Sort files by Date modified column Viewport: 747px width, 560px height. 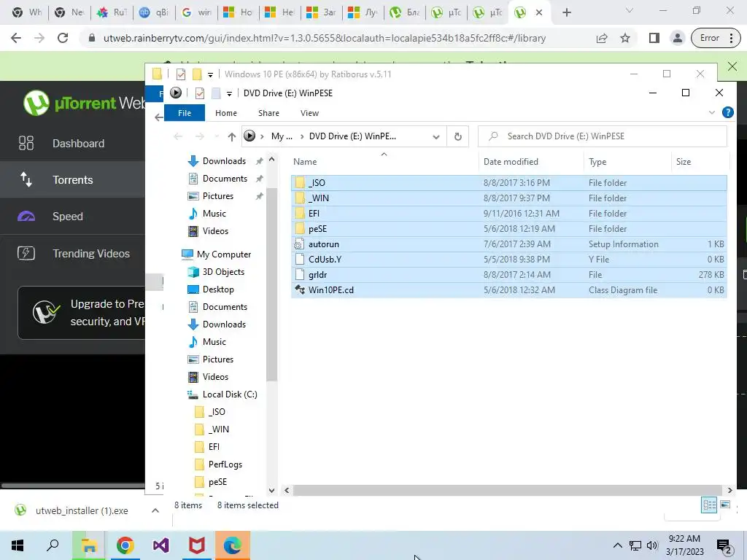[x=531, y=161]
